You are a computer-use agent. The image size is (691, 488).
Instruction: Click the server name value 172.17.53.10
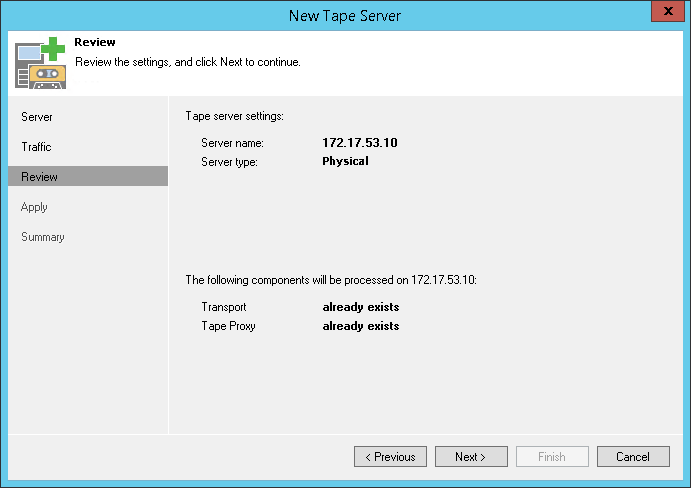click(360, 143)
